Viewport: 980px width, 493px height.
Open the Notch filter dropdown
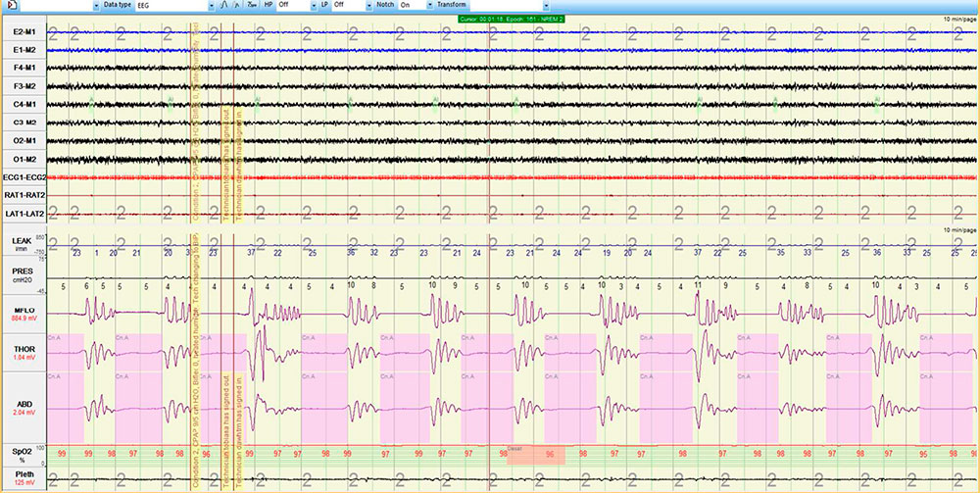(x=430, y=4)
